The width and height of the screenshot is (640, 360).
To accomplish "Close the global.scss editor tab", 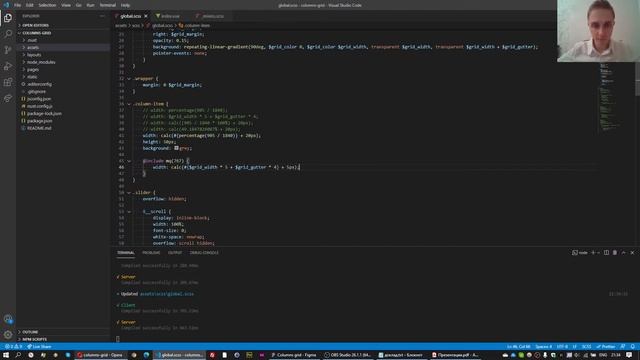I will pyautogui.click(x=146, y=16).
